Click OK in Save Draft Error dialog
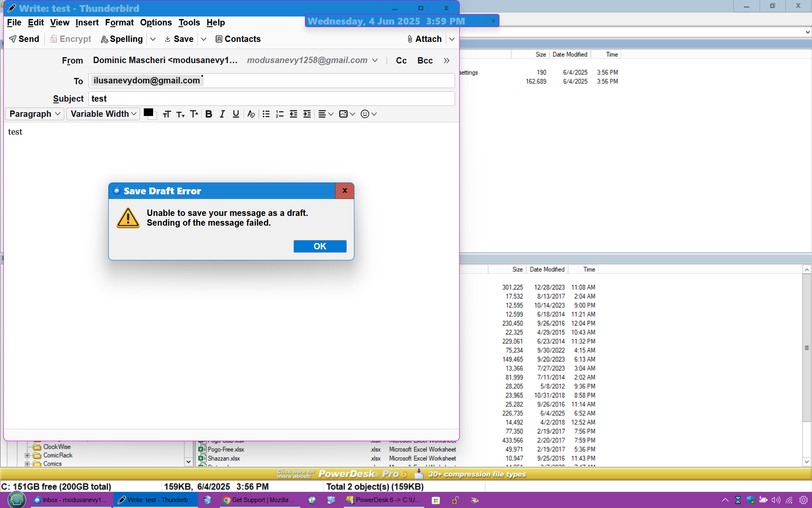The image size is (812, 508). pyautogui.click(x=320, y=246)
